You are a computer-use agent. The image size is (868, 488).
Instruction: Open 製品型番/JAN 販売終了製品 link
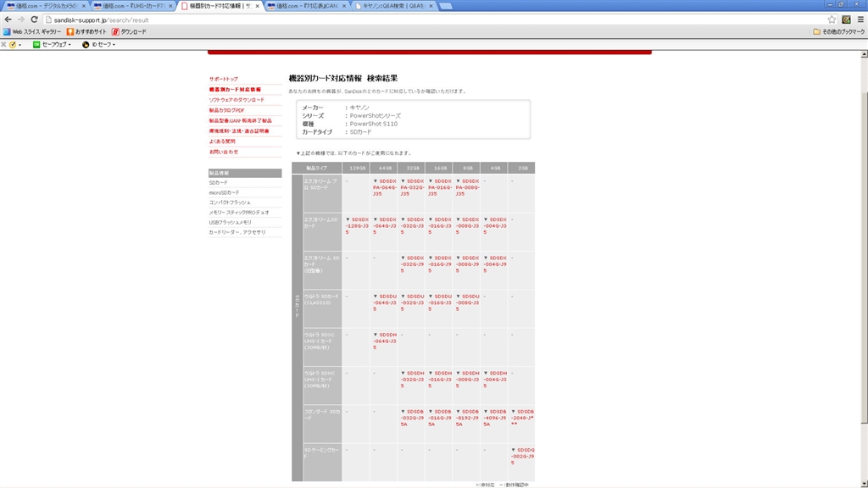click(x=241, y=120)
